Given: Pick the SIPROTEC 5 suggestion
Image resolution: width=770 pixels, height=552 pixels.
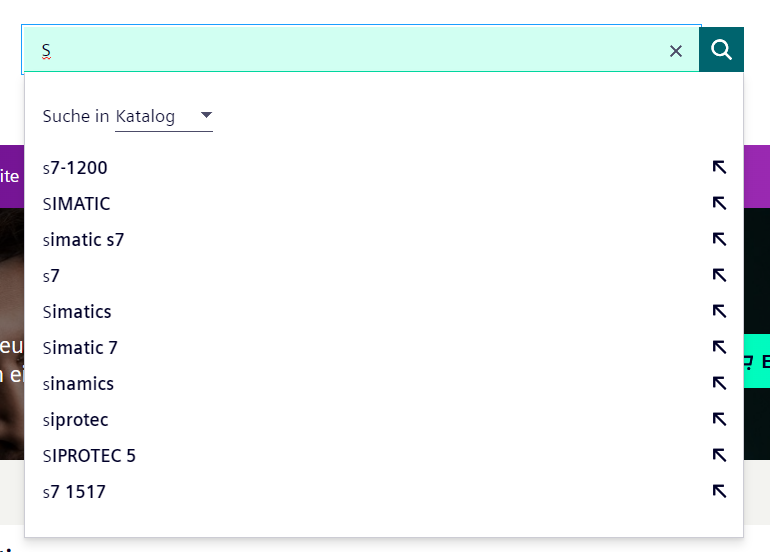Looking at the screenshot, I should click(x=90, y=456).
